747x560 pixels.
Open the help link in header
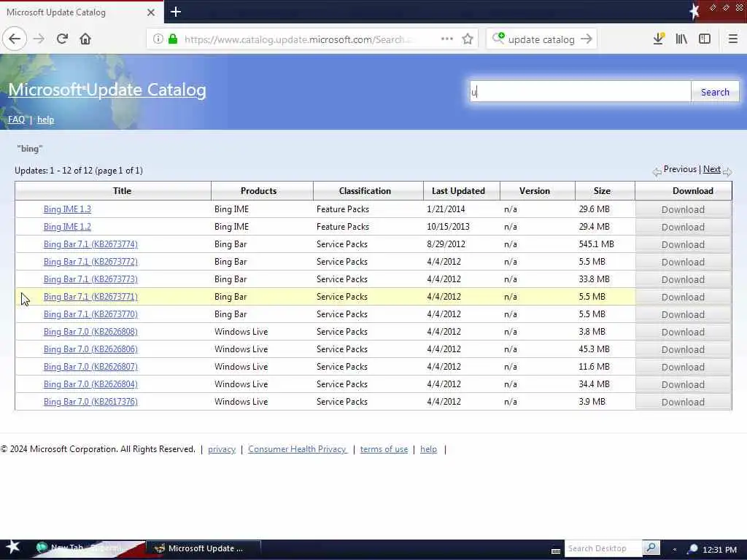(46, 120)
